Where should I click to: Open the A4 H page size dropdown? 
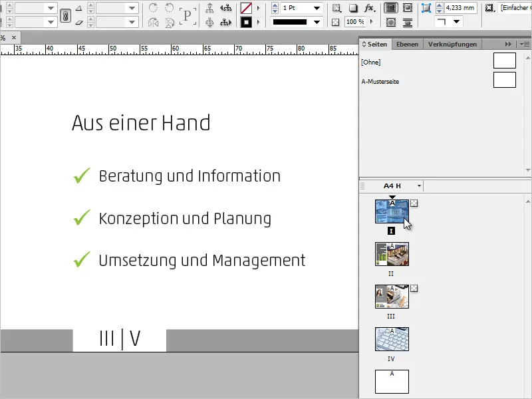click(x=420, y=186)
